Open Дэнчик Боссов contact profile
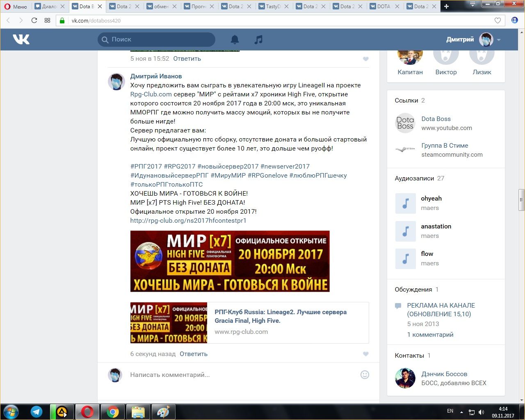525x420 pixels. pyautogui.click(x=444, y=374)
